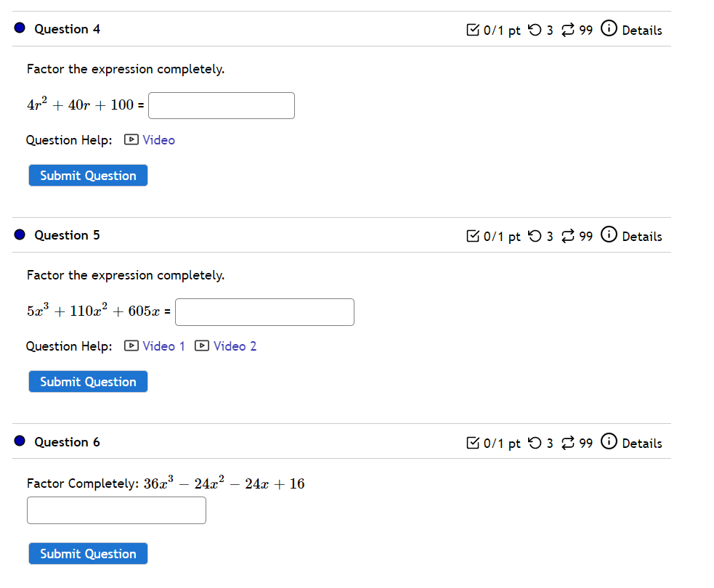Open the info icon next to Question 6 Details
This screenshot has height=588, width=714.
tap(609, 442)
